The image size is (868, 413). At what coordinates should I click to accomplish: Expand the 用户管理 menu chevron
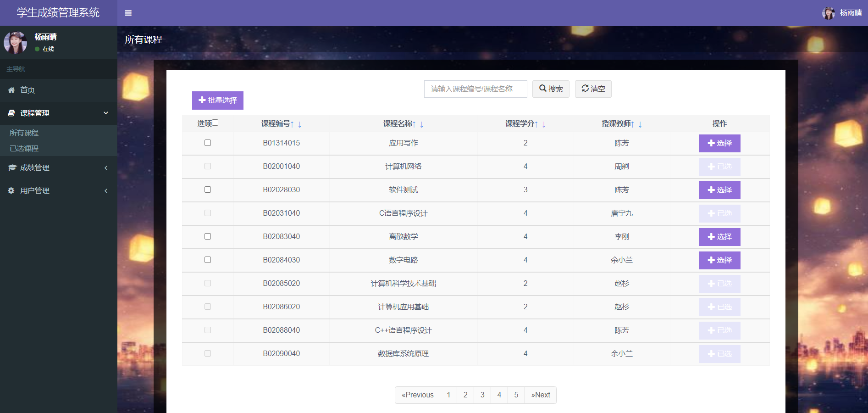coord(106,190)
